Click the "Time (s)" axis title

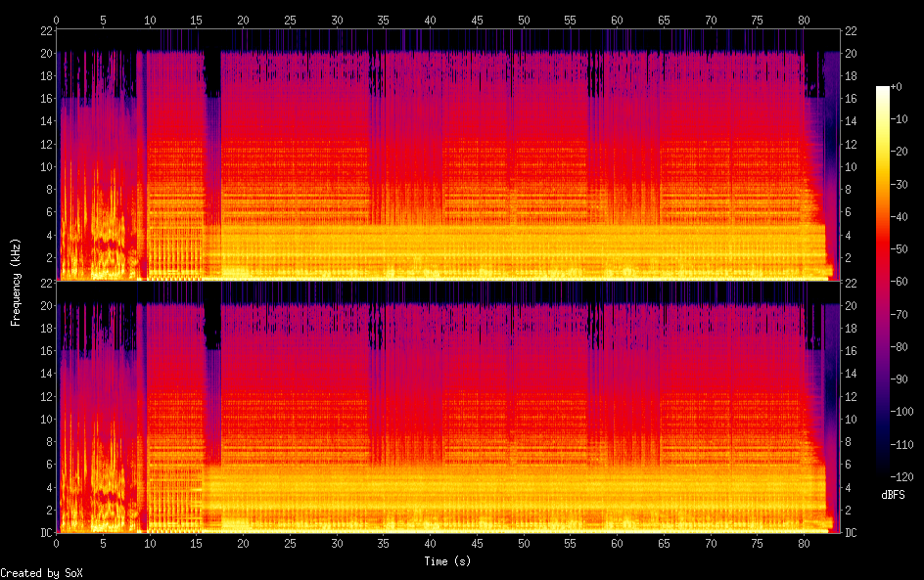click(x=448, y=561)
